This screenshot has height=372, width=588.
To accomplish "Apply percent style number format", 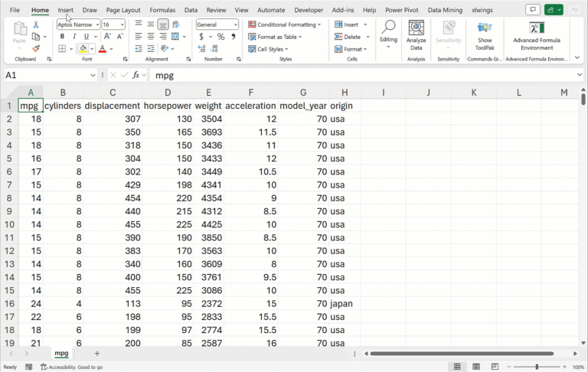I will click(220, 36).
